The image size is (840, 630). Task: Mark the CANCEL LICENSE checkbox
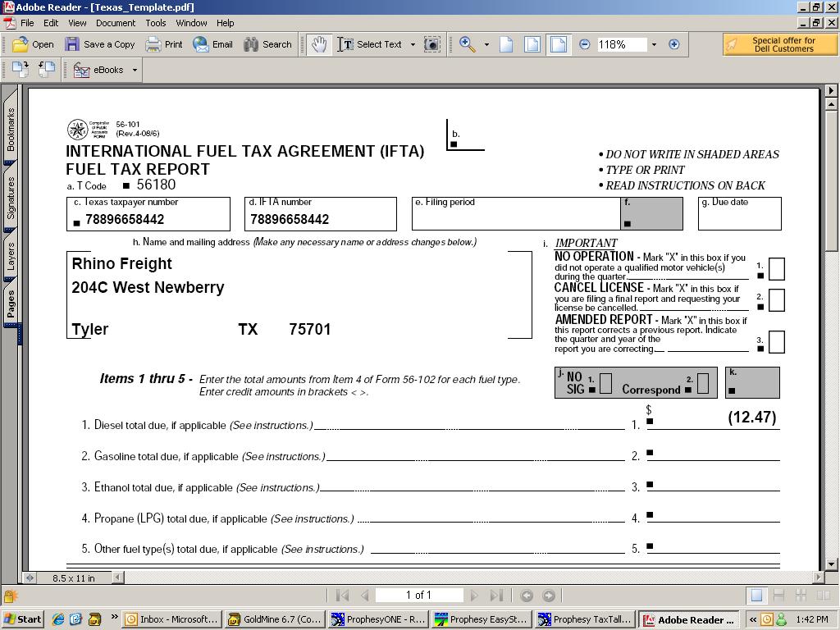point(776,300)
